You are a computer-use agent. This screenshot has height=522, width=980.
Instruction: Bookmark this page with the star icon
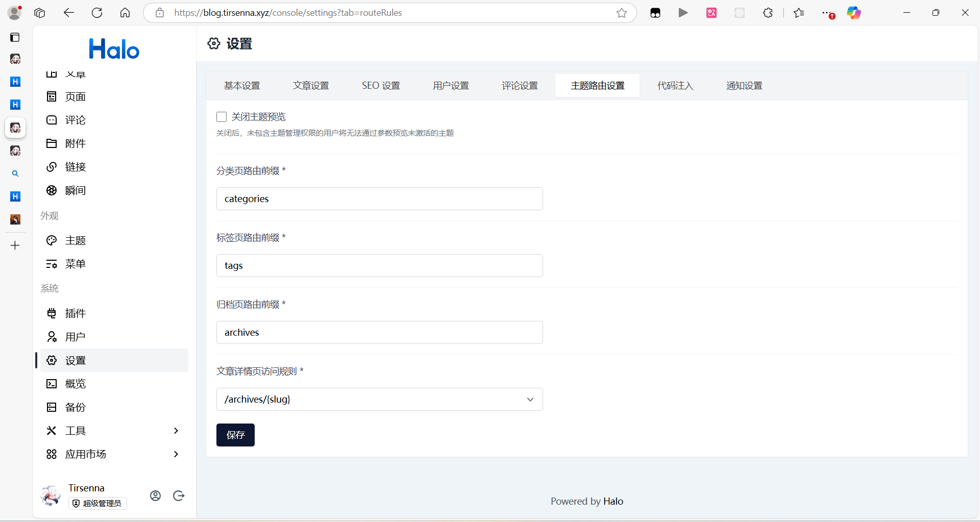[621, 13]
